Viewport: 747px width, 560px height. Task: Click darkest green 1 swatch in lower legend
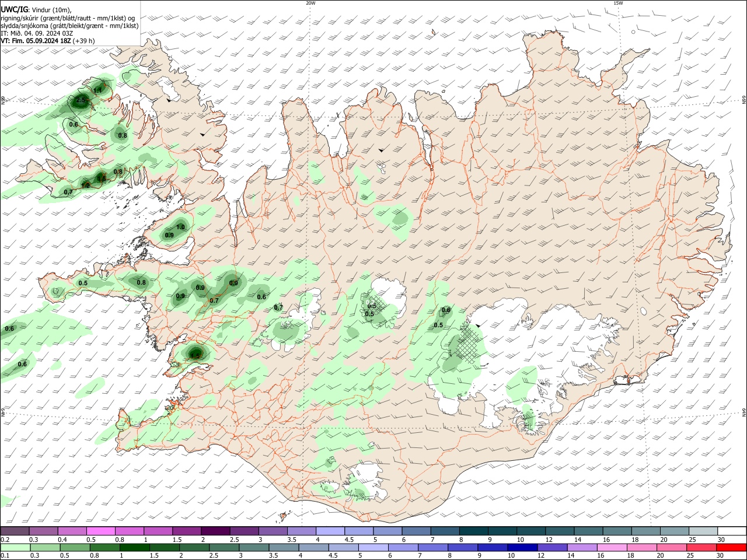pyautogui.click(x=134, y=547)
